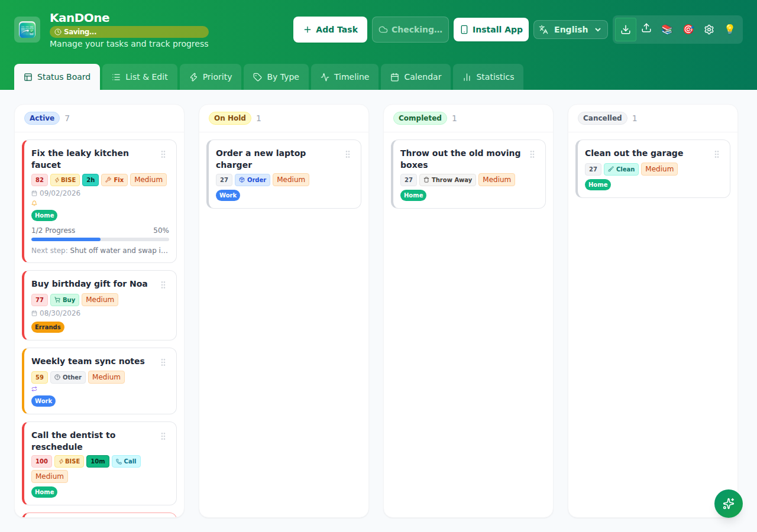
Task: Switch to the By Type tab
Action: (x=276, y=77)
